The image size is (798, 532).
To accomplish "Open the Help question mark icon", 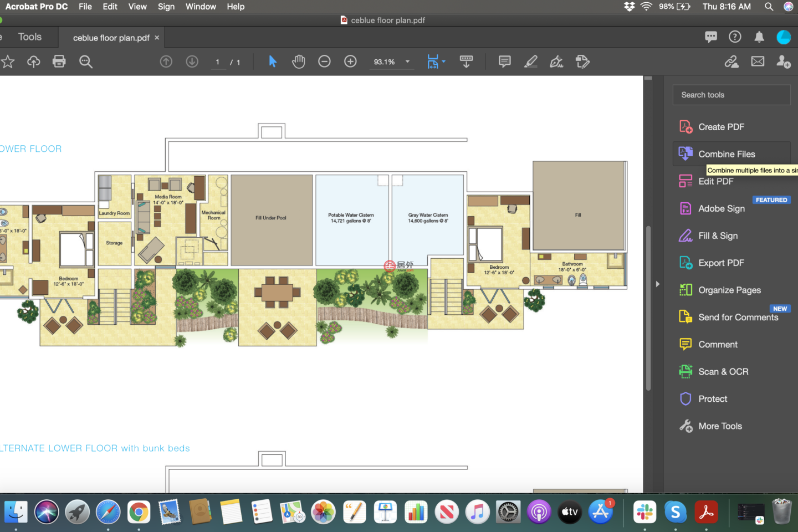I will 735,37.
